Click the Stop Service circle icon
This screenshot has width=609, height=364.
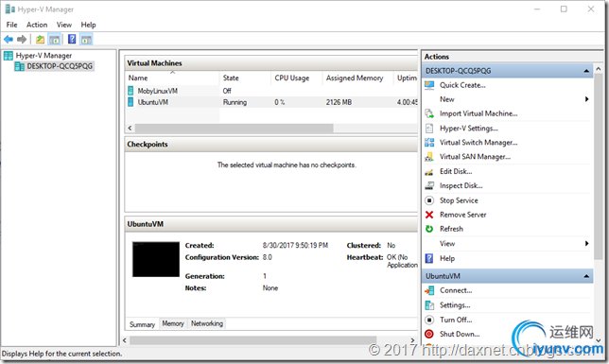tap(429, 200)
